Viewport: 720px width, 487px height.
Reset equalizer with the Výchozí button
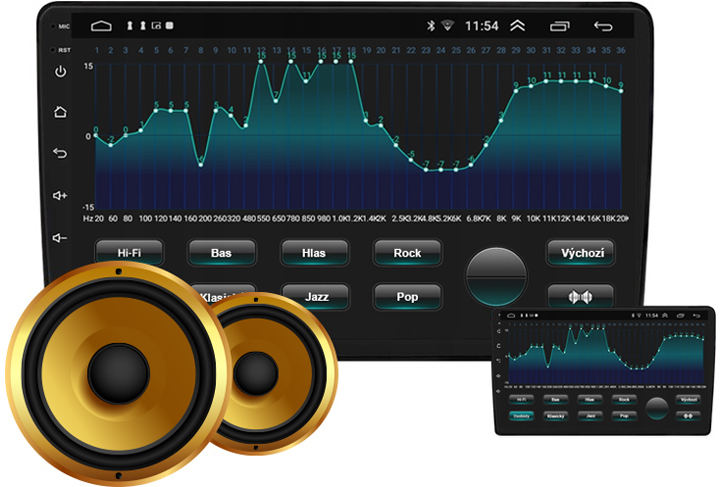click(580, 253)
